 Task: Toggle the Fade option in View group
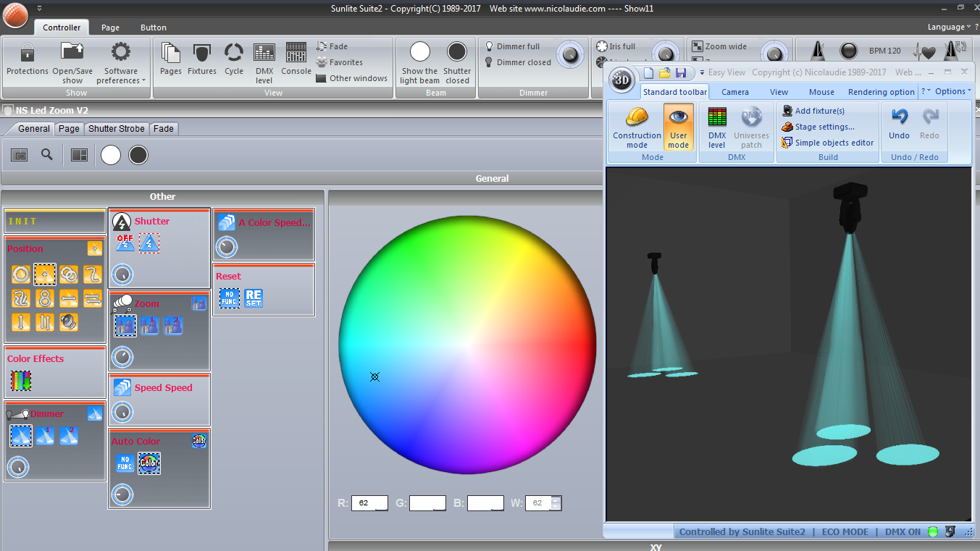point(332,46)
